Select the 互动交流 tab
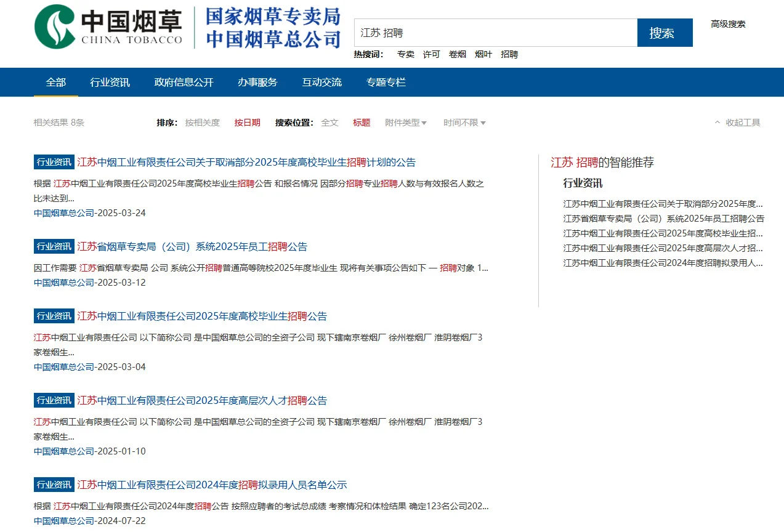The height and width of the screenshot is (532, 784). click(x=321, y=82)
